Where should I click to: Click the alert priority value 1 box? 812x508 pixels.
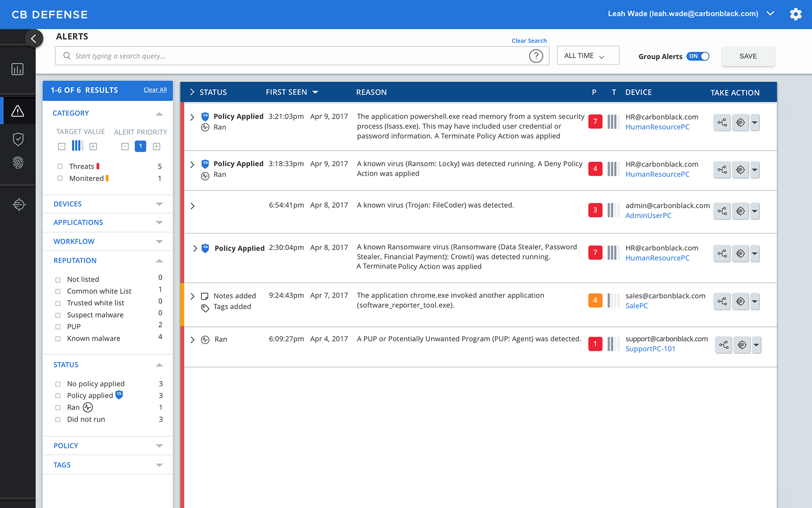[141, 146]
